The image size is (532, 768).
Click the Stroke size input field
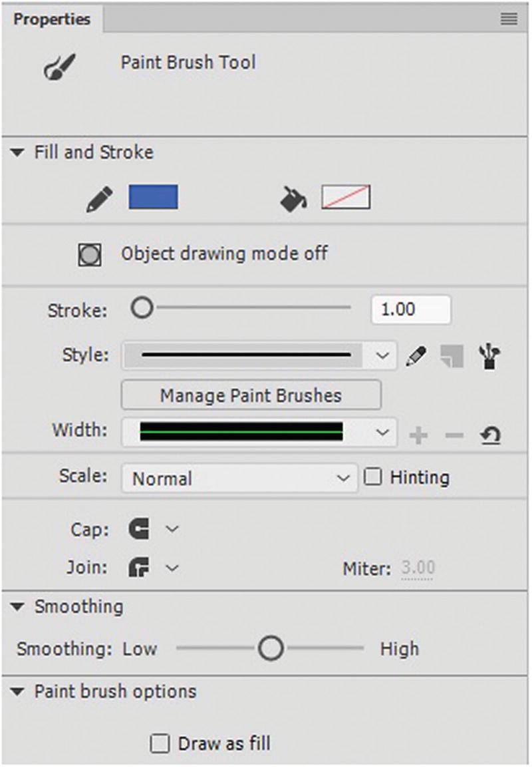410,309
